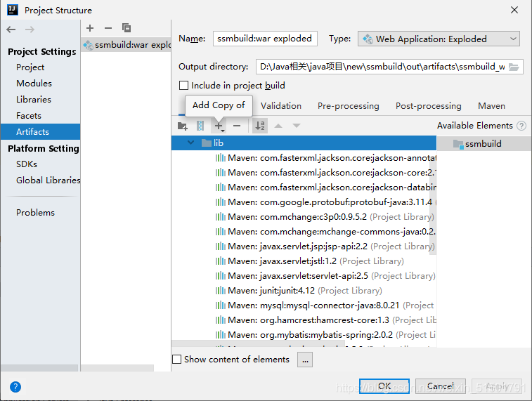Viewport: 532px width, 401px height.
Task: Go forward with the right arrow
Action: point(30,29)
